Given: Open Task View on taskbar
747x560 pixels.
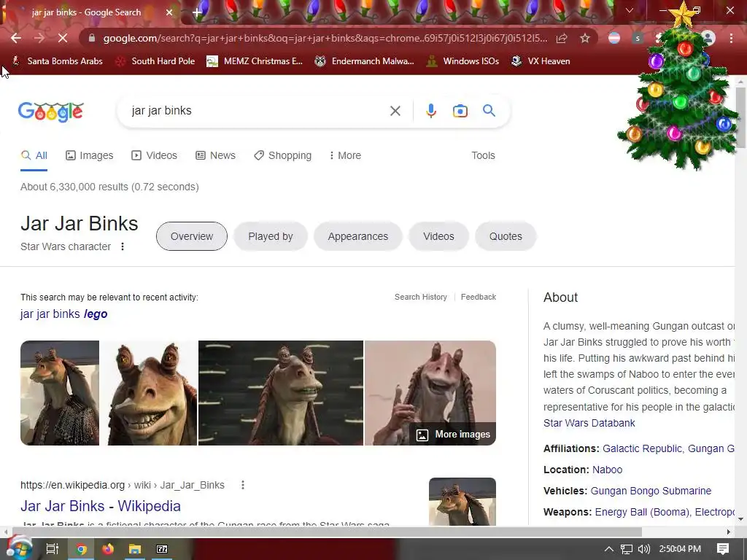Looking at the screenshot, I should pos(52,550).
